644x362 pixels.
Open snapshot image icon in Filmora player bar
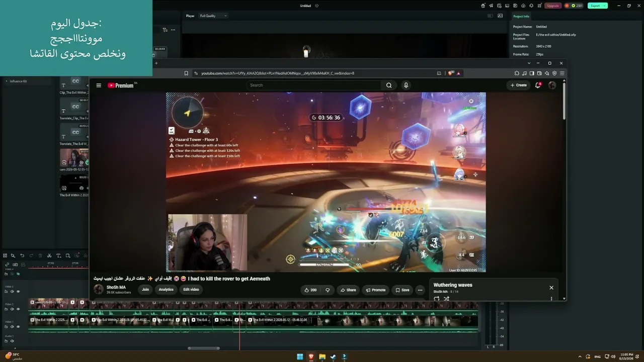click(500, 16)
